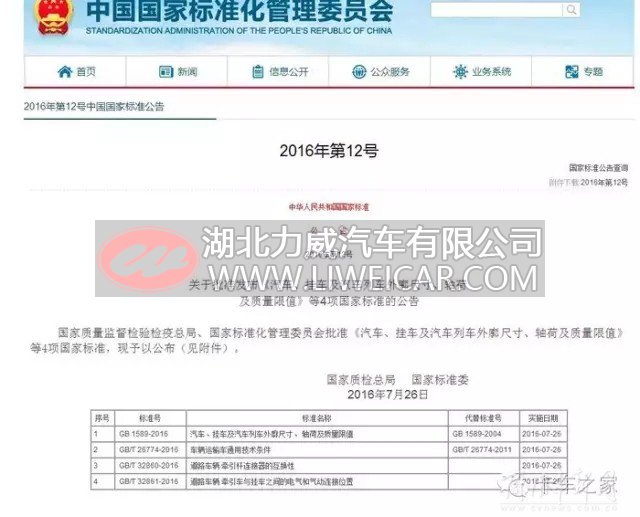The width and height of the screenshot is (640, 517).
Task: Click the 专题 special topic icon
Action: tap(571, 72)
